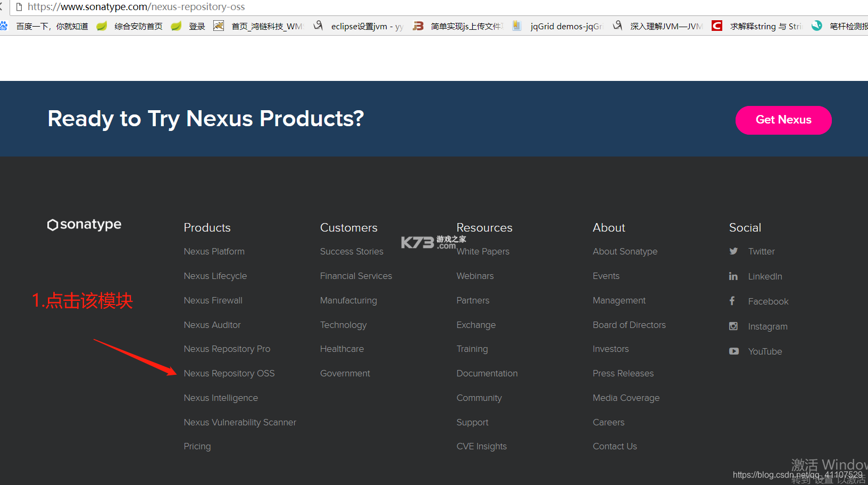Click the green leaf icon before 登录
The width and height of the screenshot is (868, 485).
pyautogui.click(x=176, y=26)
